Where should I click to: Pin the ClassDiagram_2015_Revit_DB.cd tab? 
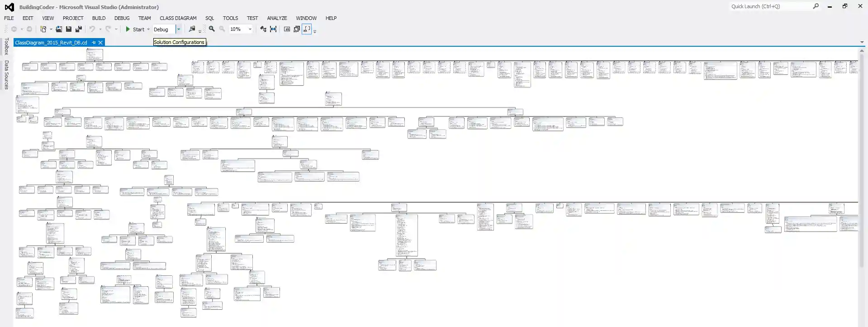[x=94, y=43]
